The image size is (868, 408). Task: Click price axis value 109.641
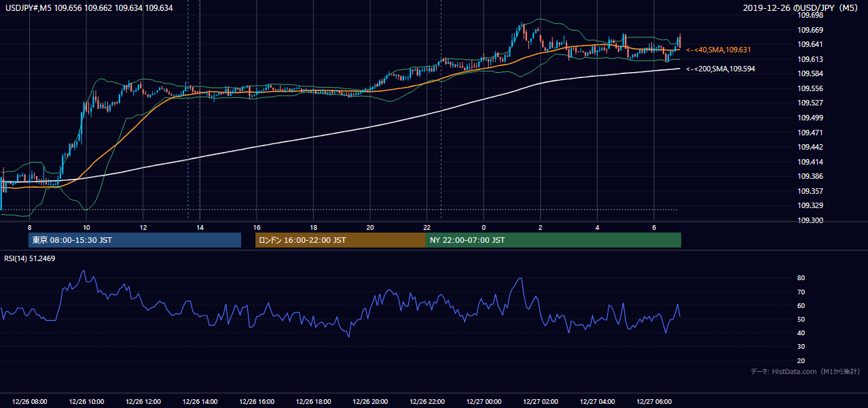click(x=810, y=44)
